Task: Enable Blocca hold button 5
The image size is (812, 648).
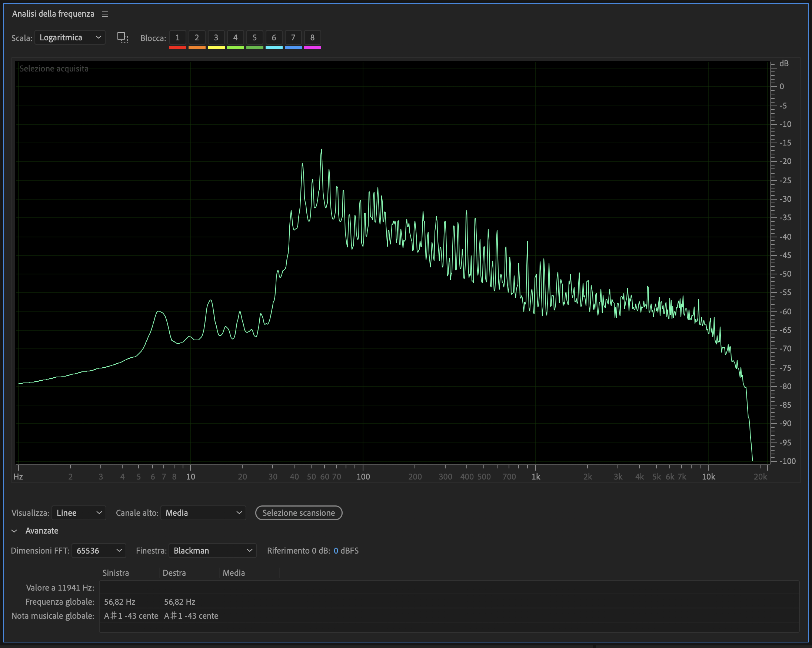Action: 254,37
